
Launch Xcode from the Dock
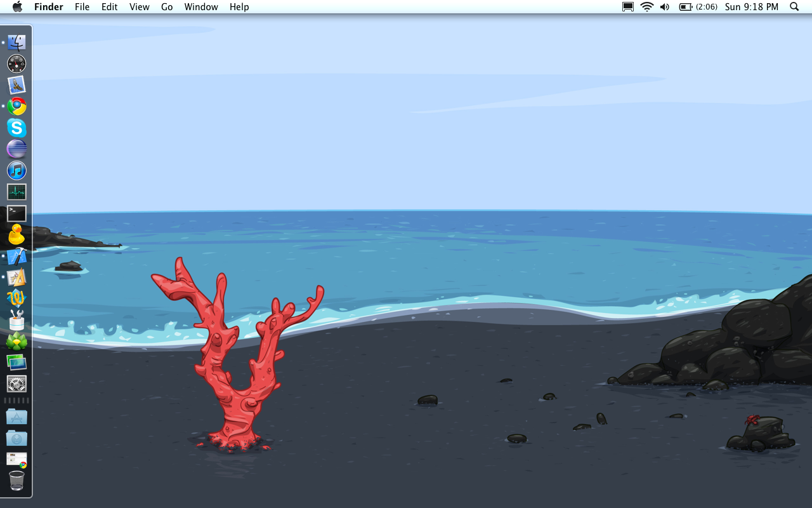click(x=16, y=256)
